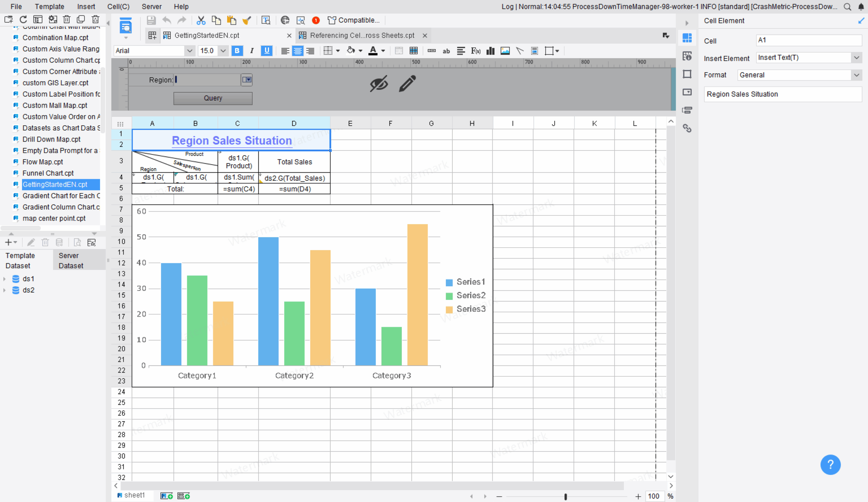The image size is (868, 502).
Task: Open the border style dropdown arrow
Action: (x=338, y=51)
